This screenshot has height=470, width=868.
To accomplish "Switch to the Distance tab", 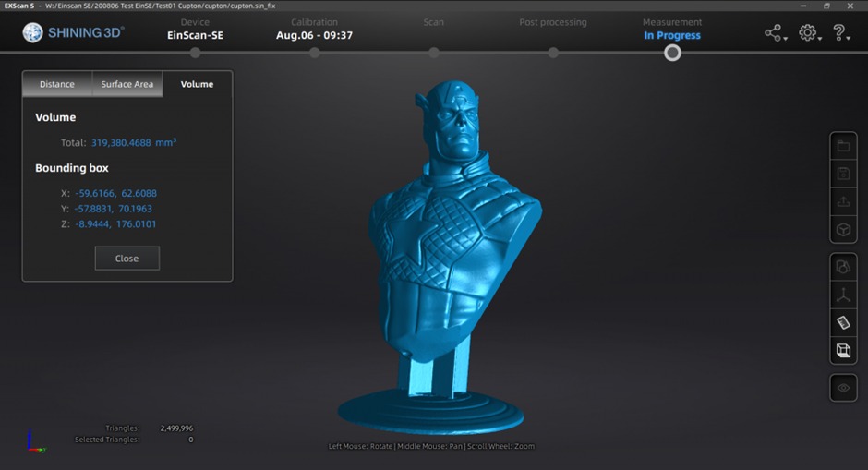I will 57,84.
